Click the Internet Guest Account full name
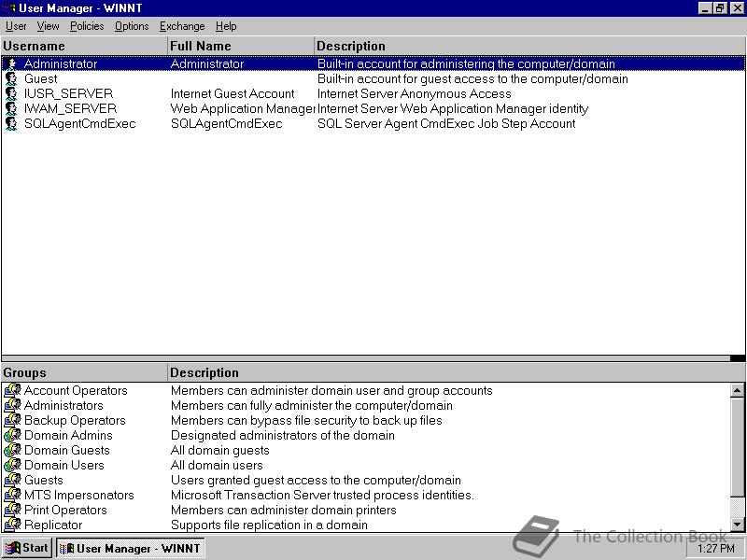This screenshot has height=560, width=747. [x=233, y=94]
